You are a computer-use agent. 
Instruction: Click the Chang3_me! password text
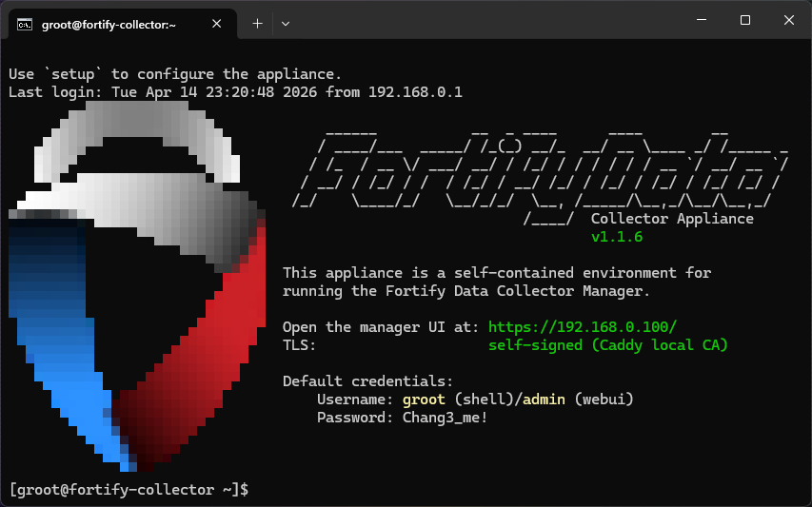[445, 417]
